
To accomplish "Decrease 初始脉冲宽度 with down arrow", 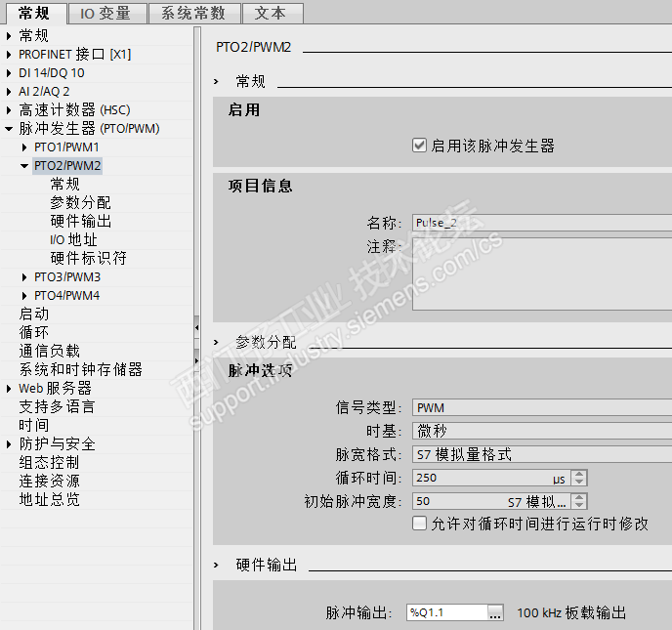I will click(x=579, y=505).
